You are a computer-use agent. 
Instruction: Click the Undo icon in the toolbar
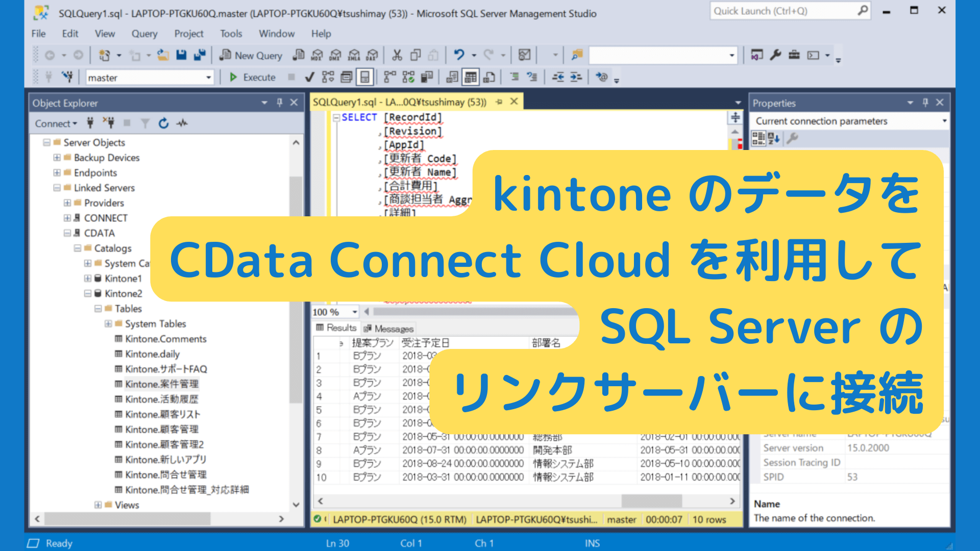pyautogui.click(x=459, y=55)
